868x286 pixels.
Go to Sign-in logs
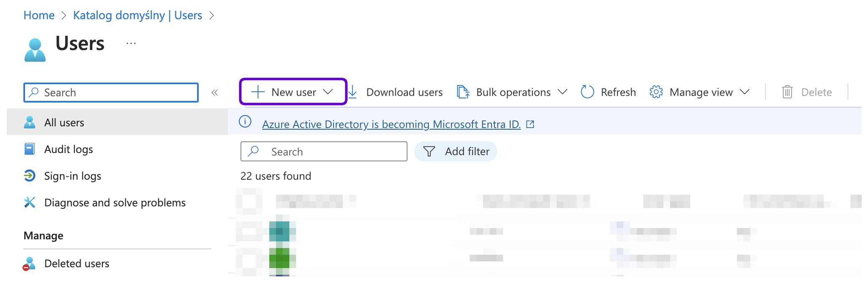[x=73, y=176]
